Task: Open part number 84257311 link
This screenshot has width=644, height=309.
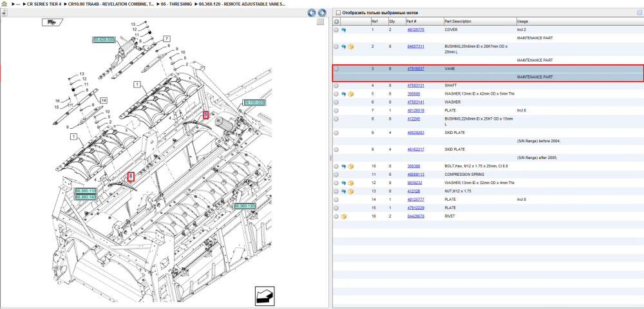Action: point(415,47)
